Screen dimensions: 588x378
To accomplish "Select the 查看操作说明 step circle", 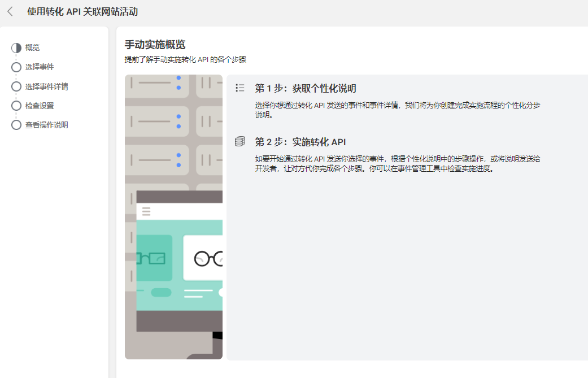I will pos(16,125).
